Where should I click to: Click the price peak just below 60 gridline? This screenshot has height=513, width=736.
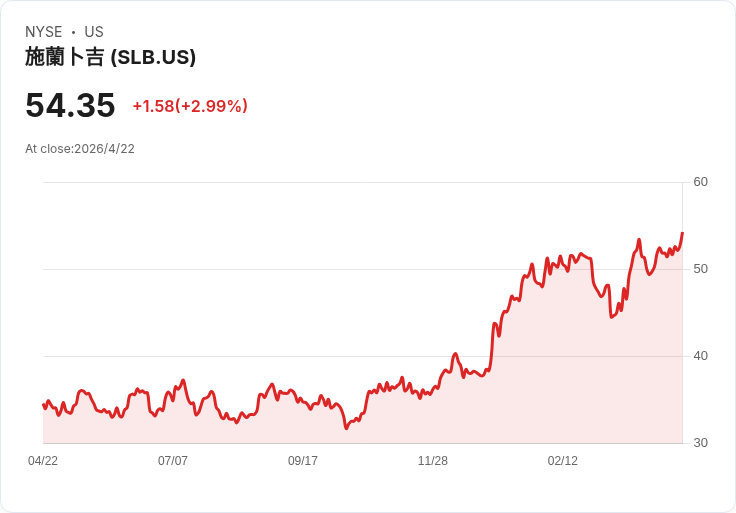[639, 240]
